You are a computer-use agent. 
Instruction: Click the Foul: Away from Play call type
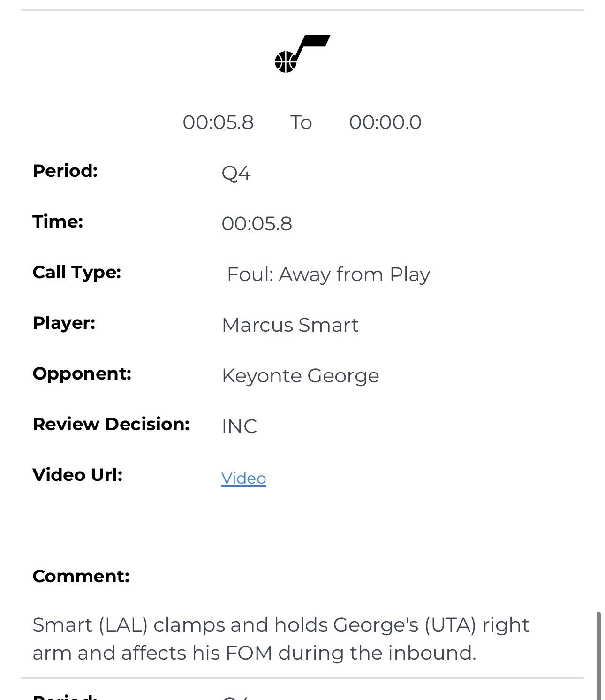pyautogui.click(x=329, y=274)
